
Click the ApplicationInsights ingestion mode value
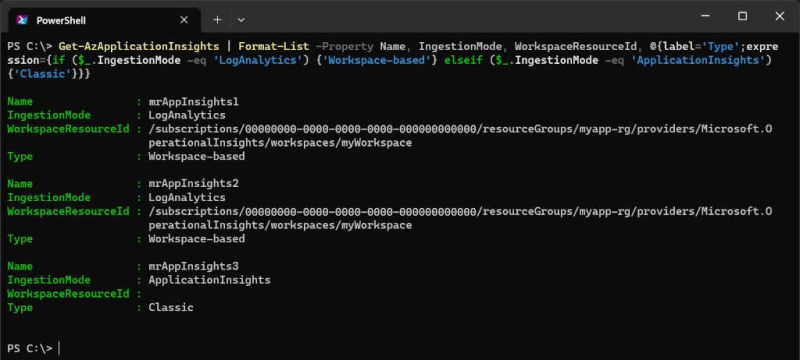[x=209, y=280]
